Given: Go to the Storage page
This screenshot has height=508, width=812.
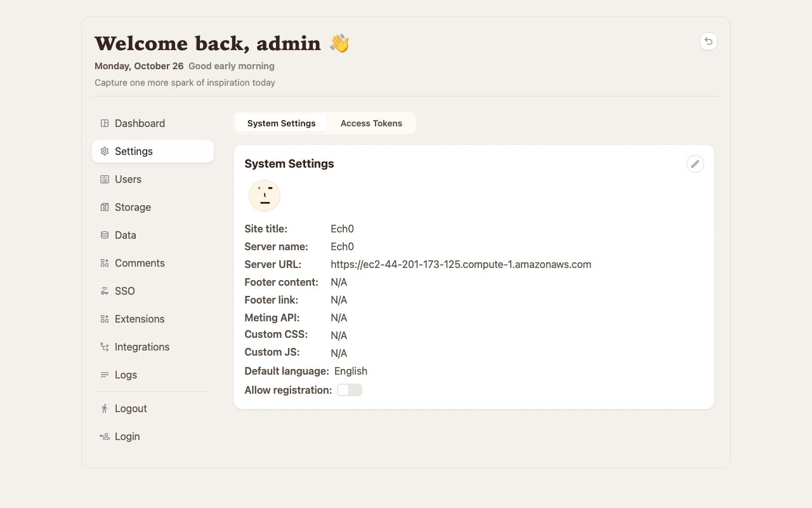Looking at the screenshot, I should (153, 207).
